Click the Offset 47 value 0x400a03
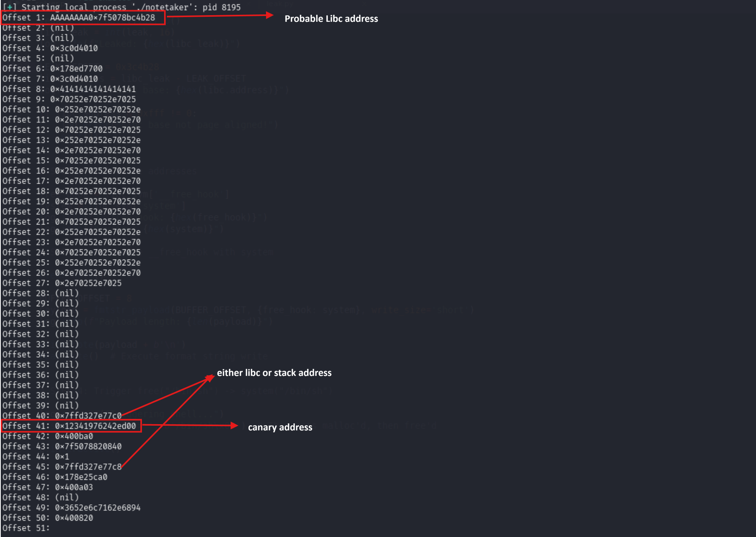756x537 pixels. tap(74, 487)
